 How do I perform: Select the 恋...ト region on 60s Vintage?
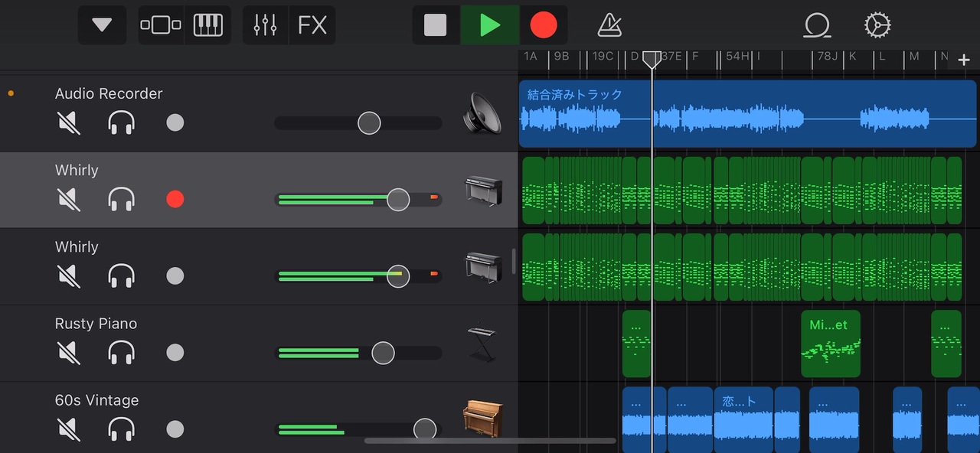click(743, 419)
